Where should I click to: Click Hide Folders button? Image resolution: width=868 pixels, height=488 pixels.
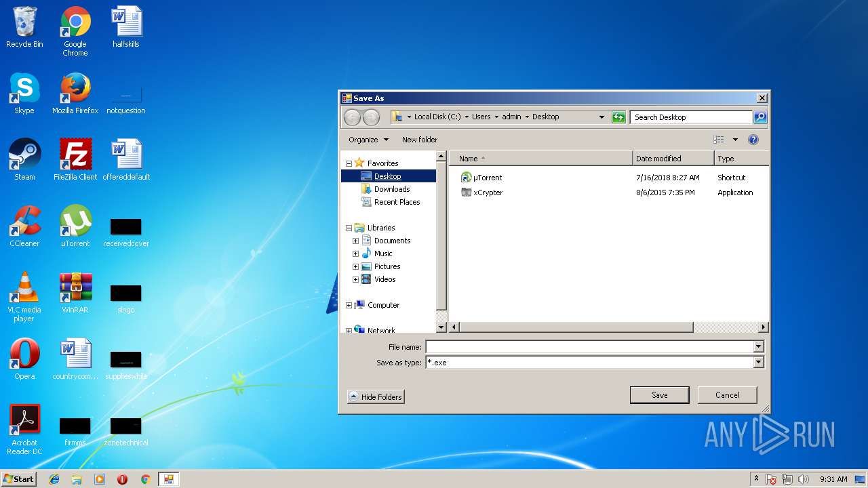click(x=376, y=397)
